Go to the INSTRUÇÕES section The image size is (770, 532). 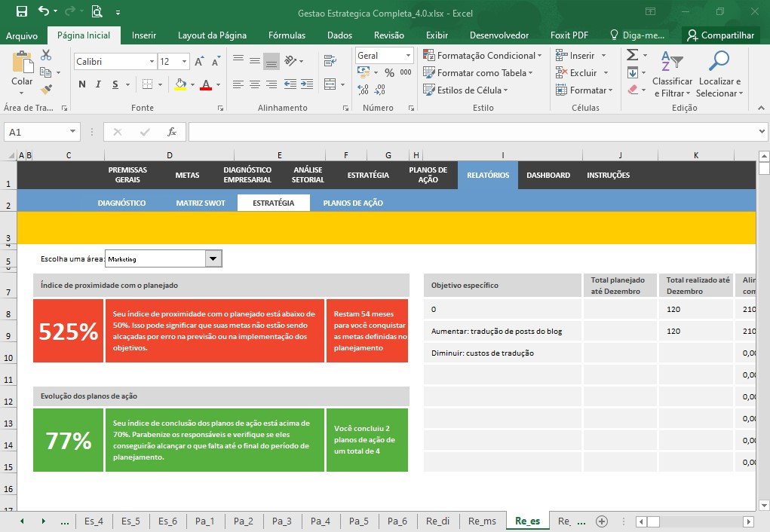[608, 175]
